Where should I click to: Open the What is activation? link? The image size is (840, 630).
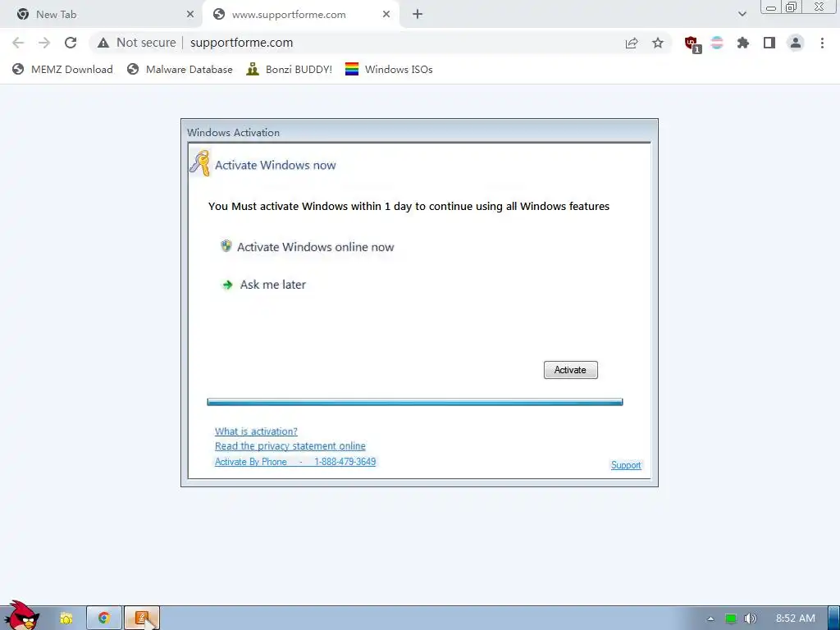[256, 431]
